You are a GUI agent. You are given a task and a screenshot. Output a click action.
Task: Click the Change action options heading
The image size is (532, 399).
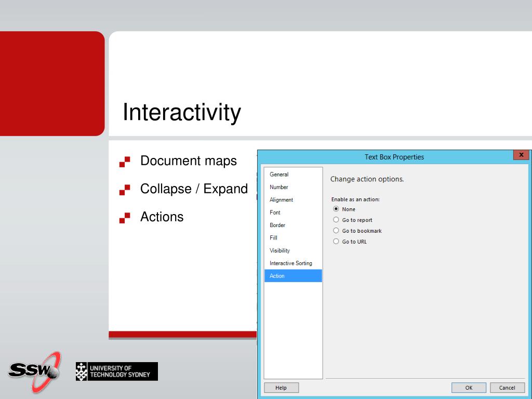click(x=367, y=179)
